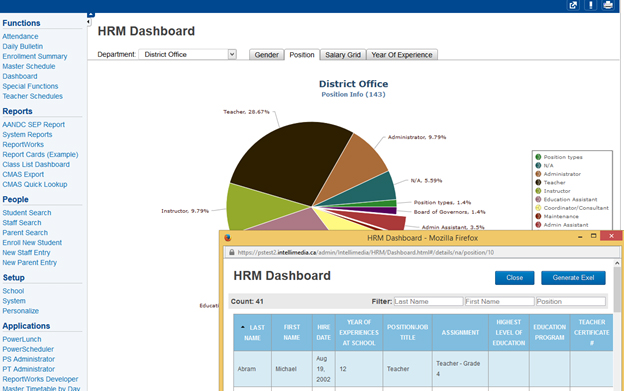This screenshot has height=391, width=624.
Task: Open the Year Of Experience tab
Action: click(402, 55)
